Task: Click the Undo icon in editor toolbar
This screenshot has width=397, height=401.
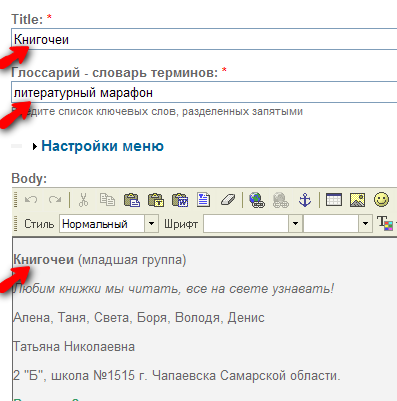Action: (31, 200)
